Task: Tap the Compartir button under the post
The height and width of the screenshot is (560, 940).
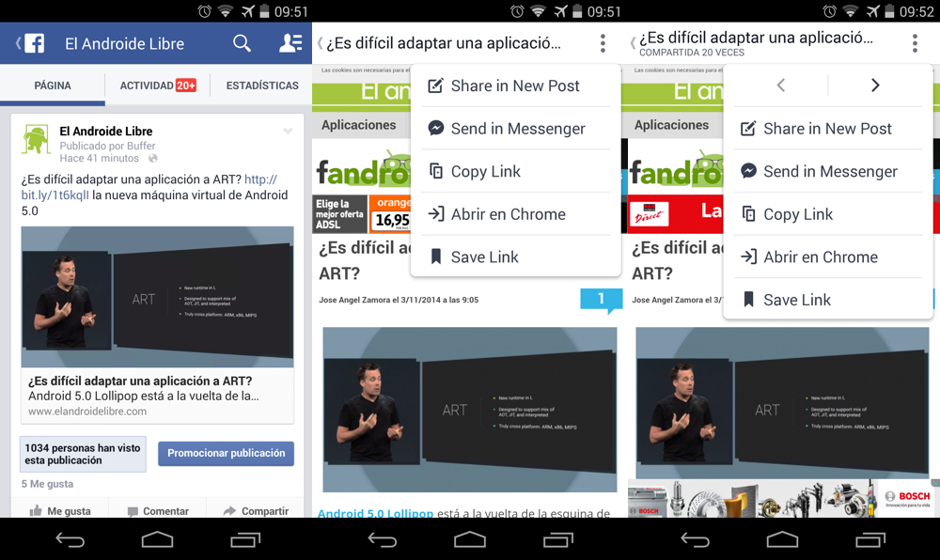Action: [256, 511]
